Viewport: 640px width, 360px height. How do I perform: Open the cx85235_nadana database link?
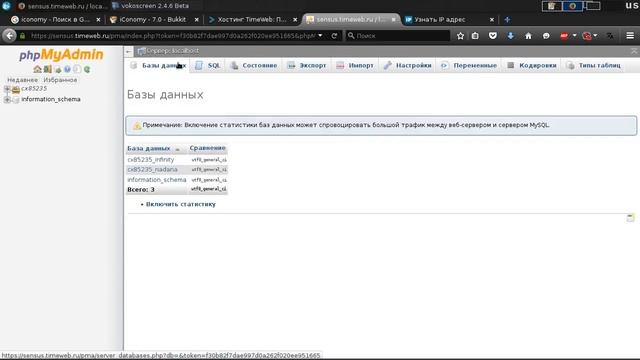click(152, 169)
